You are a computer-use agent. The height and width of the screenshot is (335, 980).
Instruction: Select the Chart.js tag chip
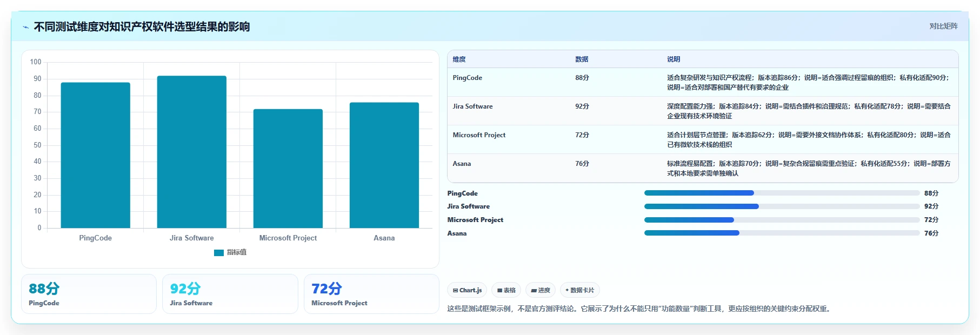click(467, 290)
